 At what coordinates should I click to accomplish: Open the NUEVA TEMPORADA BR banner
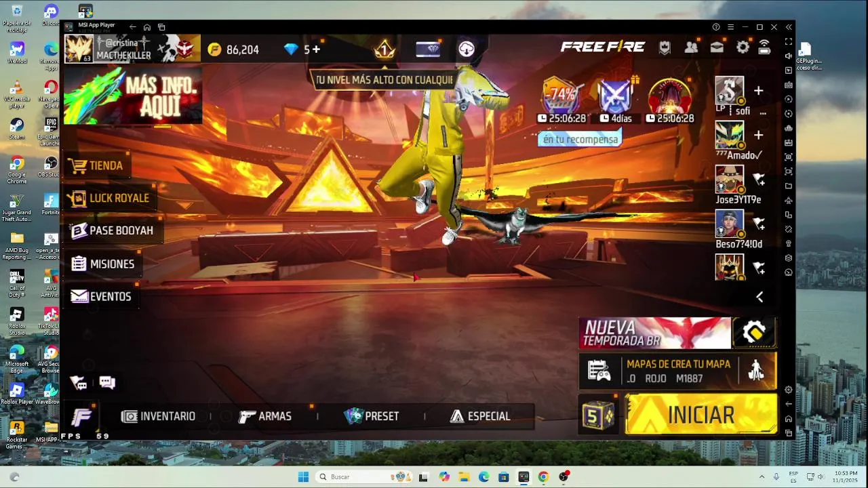655,333
